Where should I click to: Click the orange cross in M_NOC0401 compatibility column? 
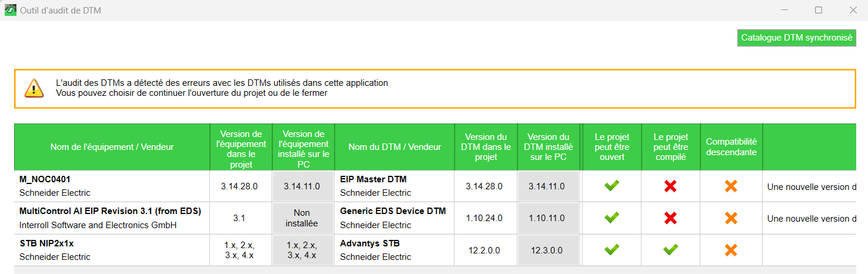(x=731, y=186)
